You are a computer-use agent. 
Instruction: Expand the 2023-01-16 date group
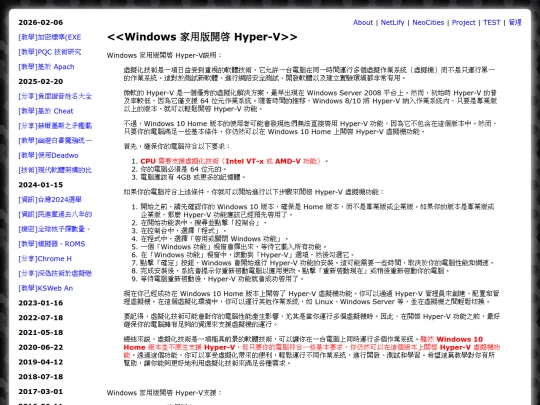(x=41, y=303)
